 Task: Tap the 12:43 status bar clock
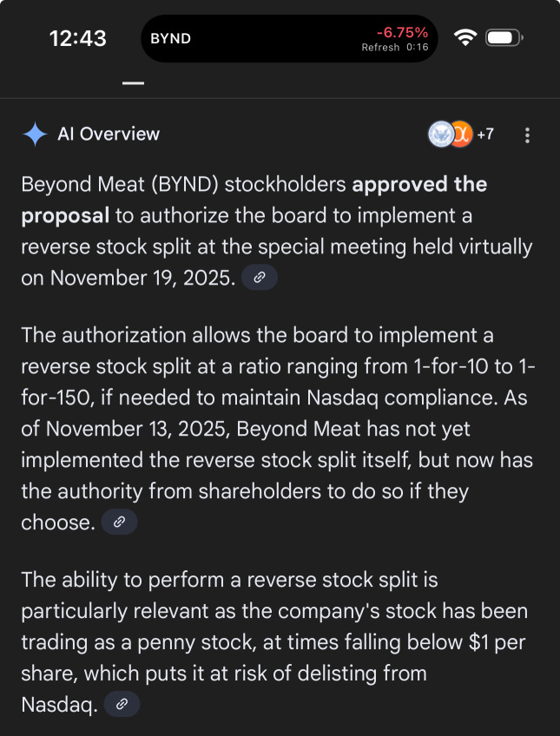78,38
